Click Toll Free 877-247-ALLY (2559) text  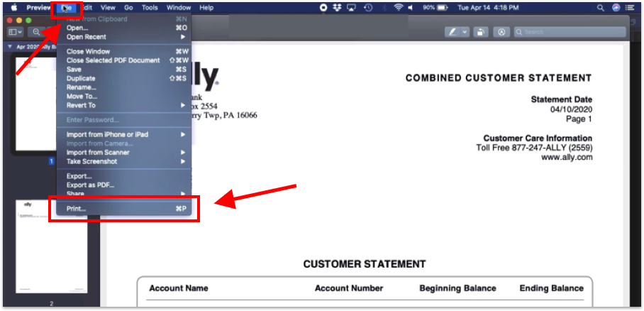tap(534, 148)
